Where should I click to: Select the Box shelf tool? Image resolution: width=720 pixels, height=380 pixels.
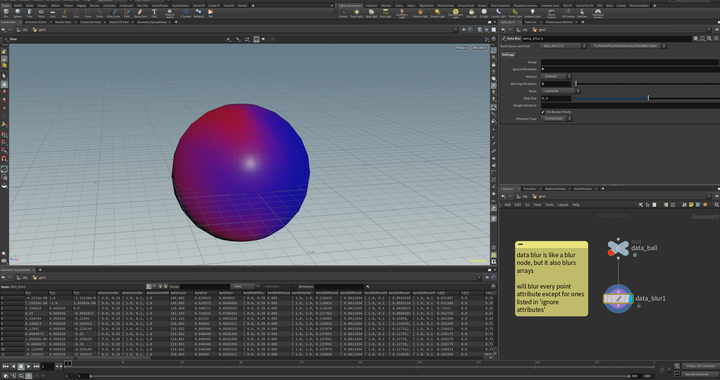click(x=6, y=13)
